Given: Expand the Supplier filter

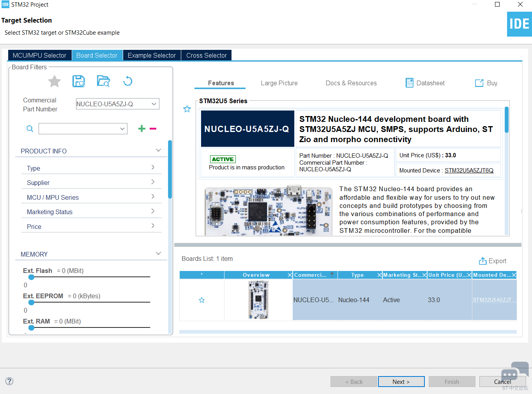Looking at the screenshot, I should (x=153, y=182).
